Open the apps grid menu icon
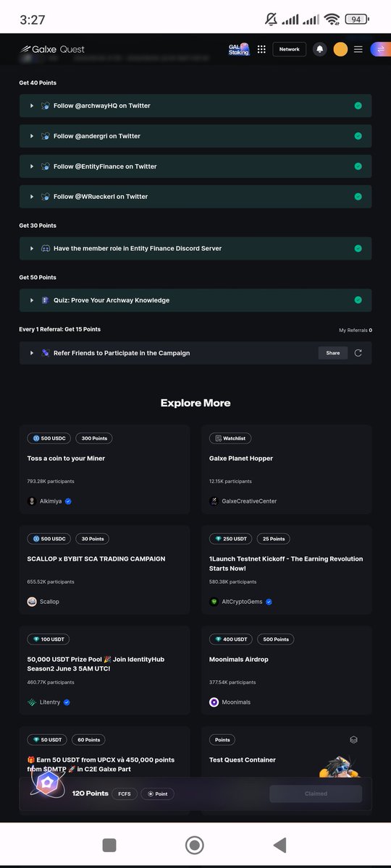This screenshot has height=868, width=391. 261,49
